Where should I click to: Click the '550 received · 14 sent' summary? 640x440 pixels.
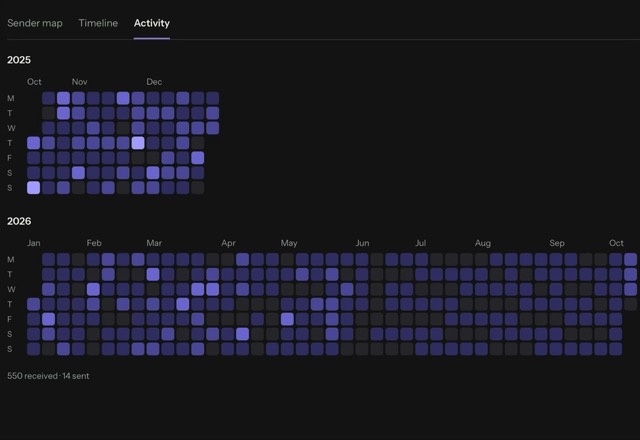click(48, 376)
